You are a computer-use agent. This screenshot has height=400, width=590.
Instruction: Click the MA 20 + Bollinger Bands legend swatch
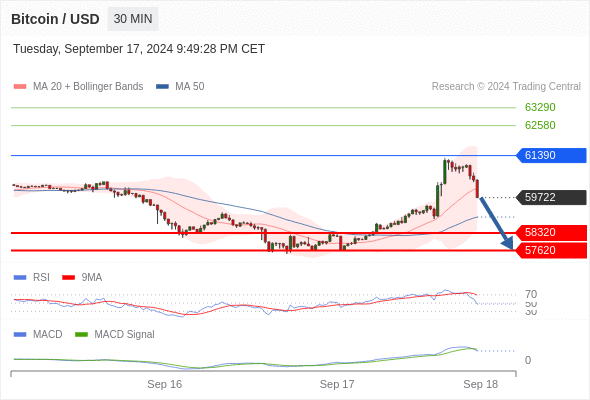(x=20, y=87)
